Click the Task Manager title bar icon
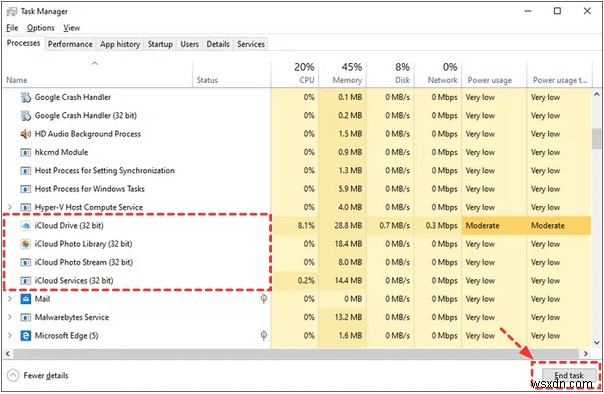The height and width of the screenshot is (394, 604). click(x=12, y=12)
